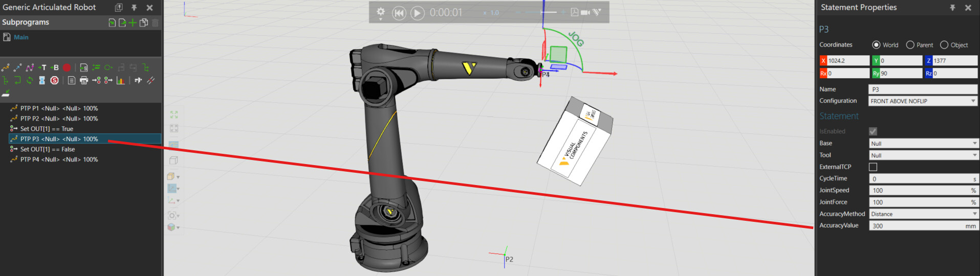Add a delay statement with hourglass icon
980x276 pixels.
click(x=42, y=80)
